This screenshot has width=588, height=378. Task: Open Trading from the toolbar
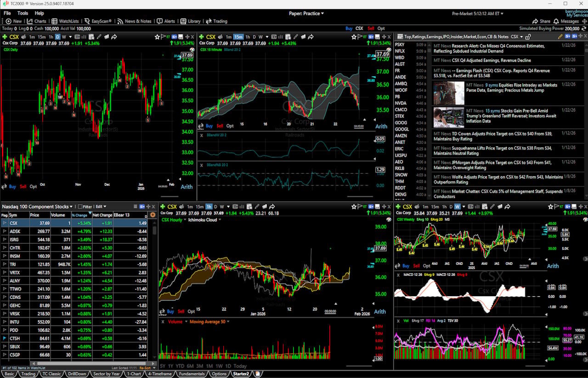click(216, 21)
